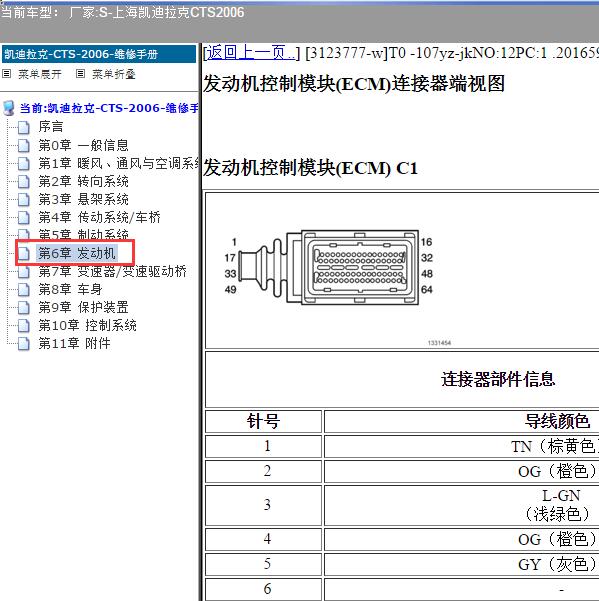This screenshot has height=601, width=599.
Task: Click the page icon beside 第10章 控制系统
Action: [x=24, y=325]
